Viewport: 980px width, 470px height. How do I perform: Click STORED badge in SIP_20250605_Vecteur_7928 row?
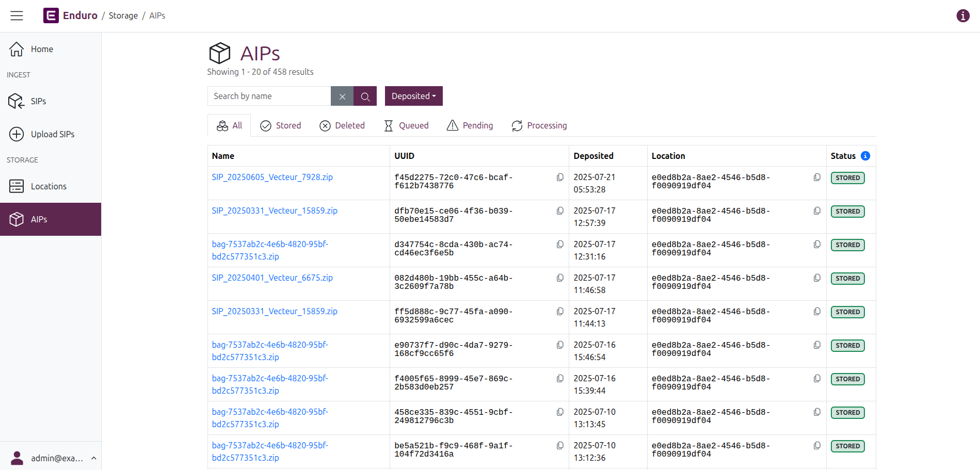(847, 178)
